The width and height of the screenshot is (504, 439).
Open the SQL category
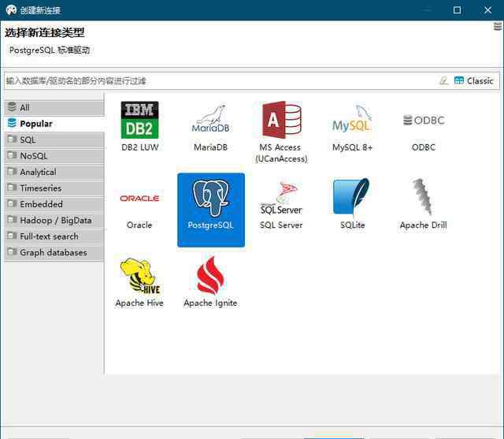54,140
